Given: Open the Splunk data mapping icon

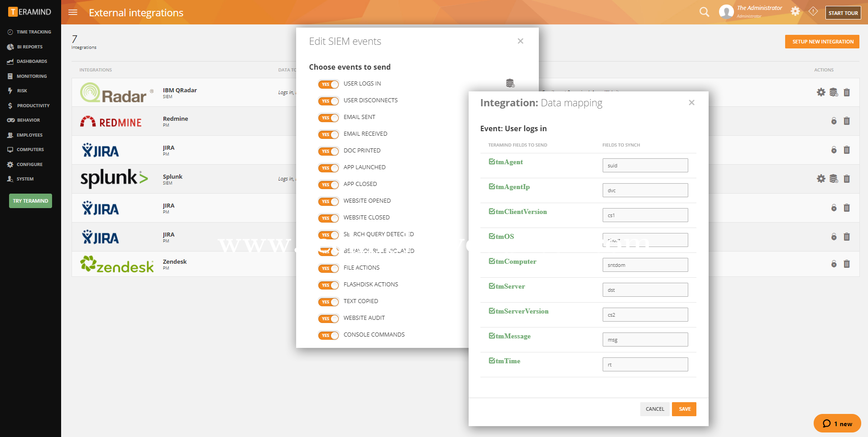Looking at the screenshot, I should click(834, 179).
